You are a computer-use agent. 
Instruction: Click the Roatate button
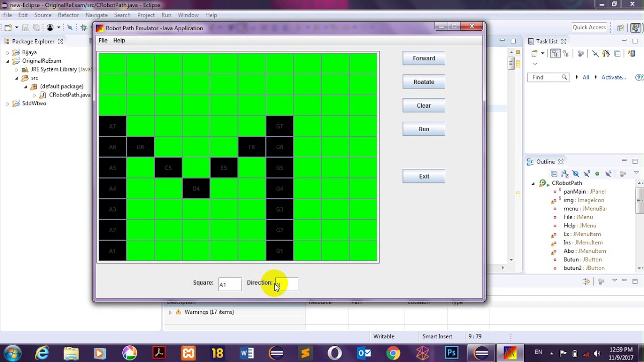click(424, 82)
